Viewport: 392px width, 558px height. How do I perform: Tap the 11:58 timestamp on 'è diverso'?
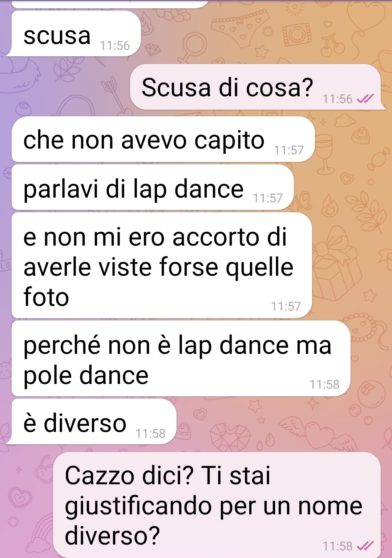click(150, 433)
